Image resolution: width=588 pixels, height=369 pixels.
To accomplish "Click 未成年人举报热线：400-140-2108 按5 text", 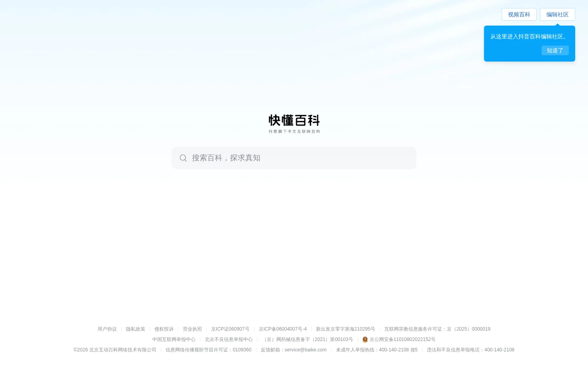I will (377, 350).
